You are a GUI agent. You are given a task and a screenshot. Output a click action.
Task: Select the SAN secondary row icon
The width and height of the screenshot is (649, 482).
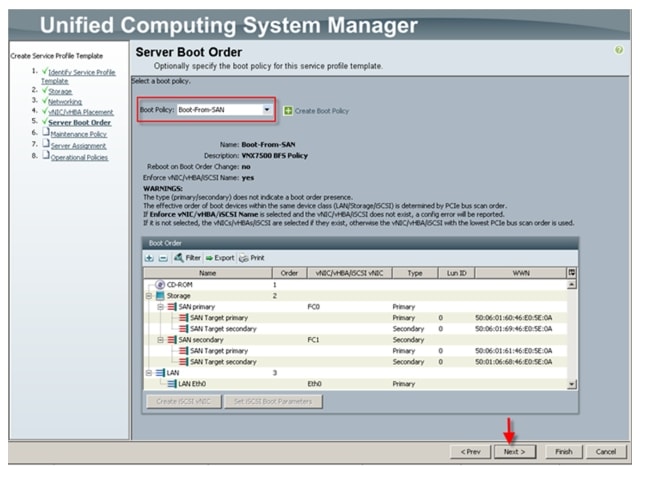(172, 340)
